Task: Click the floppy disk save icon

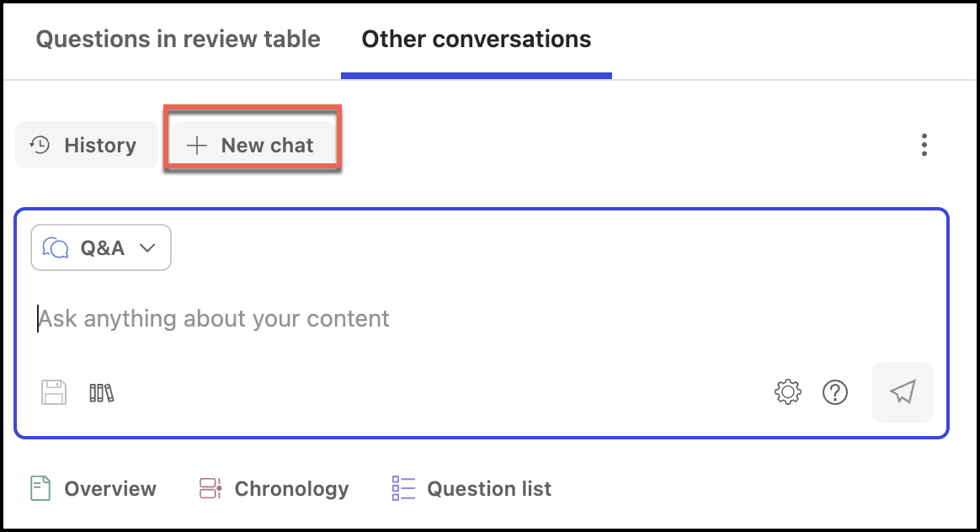Action: click(x=54, y=392)
